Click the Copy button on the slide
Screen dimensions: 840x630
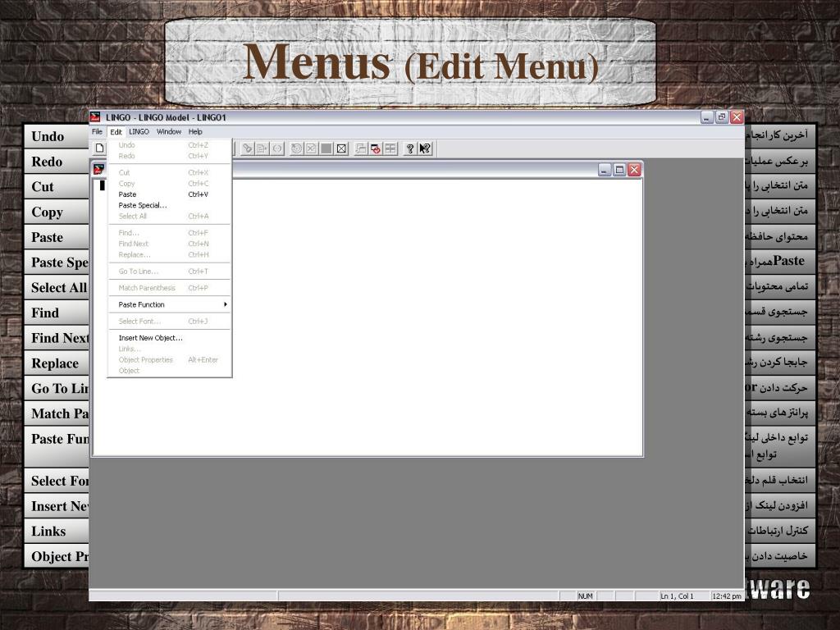pyautogui.click(x=57, y=212)
